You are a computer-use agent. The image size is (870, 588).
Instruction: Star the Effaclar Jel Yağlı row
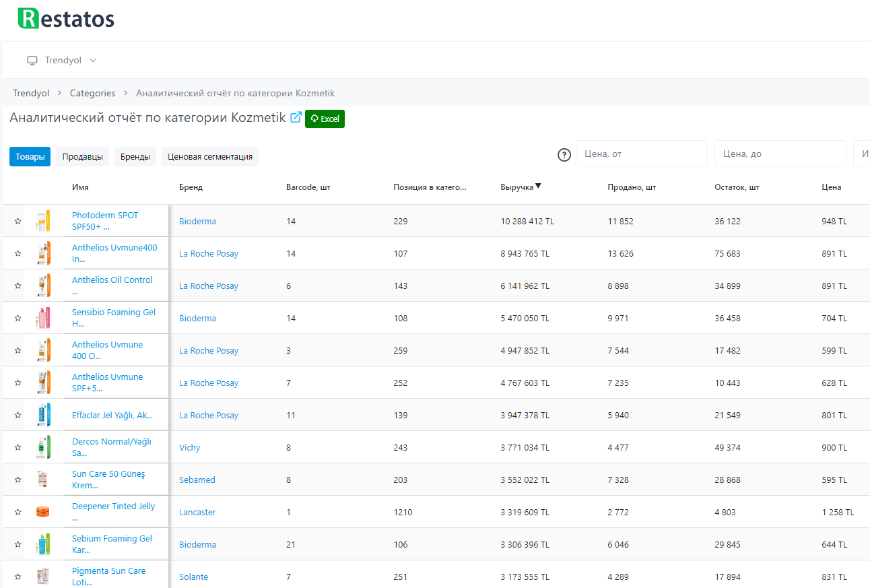click(18, 415)
